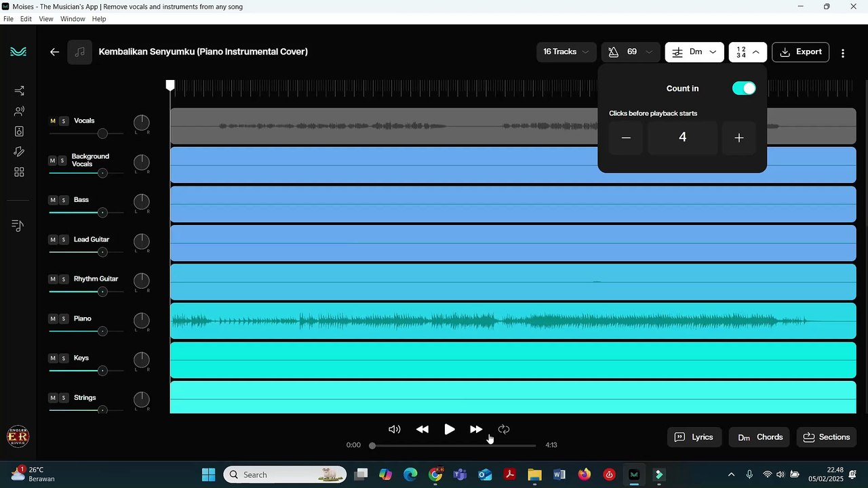Open File Explorer from taskbar

tap(534, 474)
